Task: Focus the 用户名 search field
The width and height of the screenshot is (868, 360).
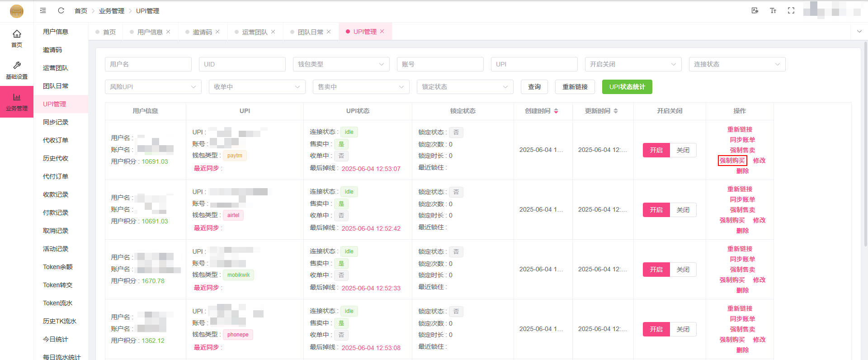Action: coord(148,64)
